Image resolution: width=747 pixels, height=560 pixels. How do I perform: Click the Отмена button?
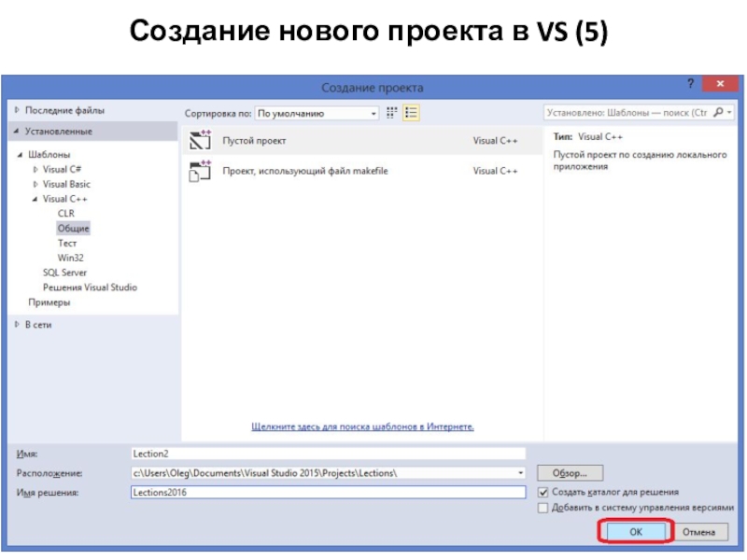coord(698,532)
